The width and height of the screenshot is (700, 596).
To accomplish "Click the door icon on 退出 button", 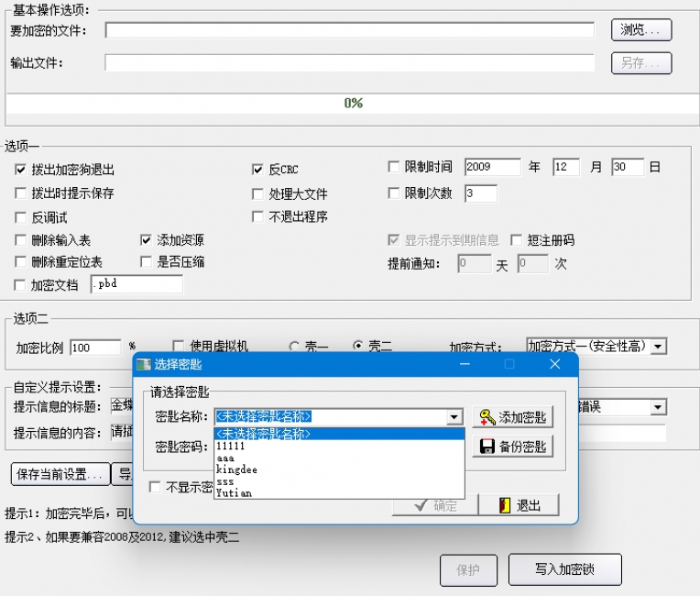I will tap(505, 505).
